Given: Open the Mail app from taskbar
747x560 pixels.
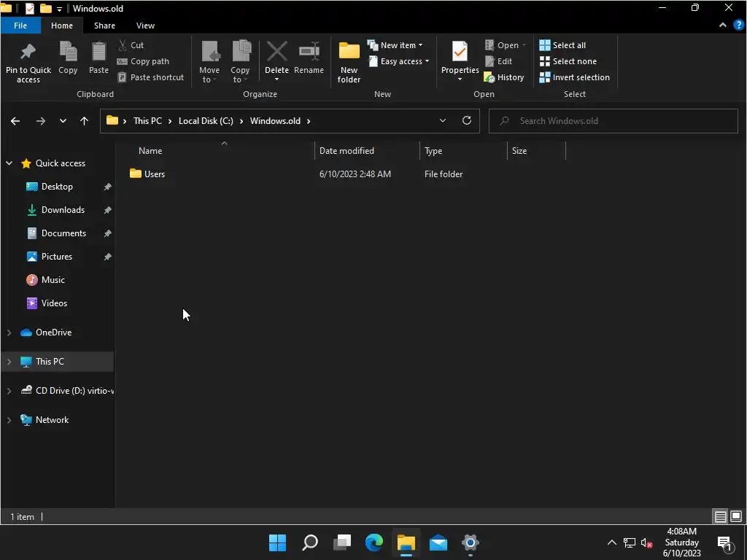Looking at the screenshot, I should point(438,542).
